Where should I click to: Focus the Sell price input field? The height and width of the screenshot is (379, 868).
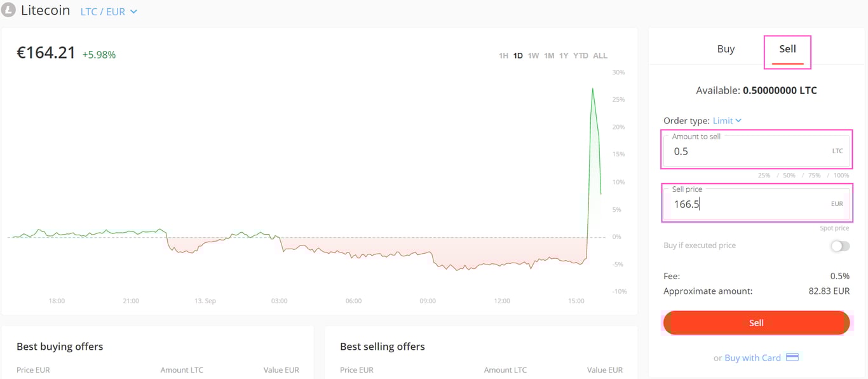coord(750,205)
